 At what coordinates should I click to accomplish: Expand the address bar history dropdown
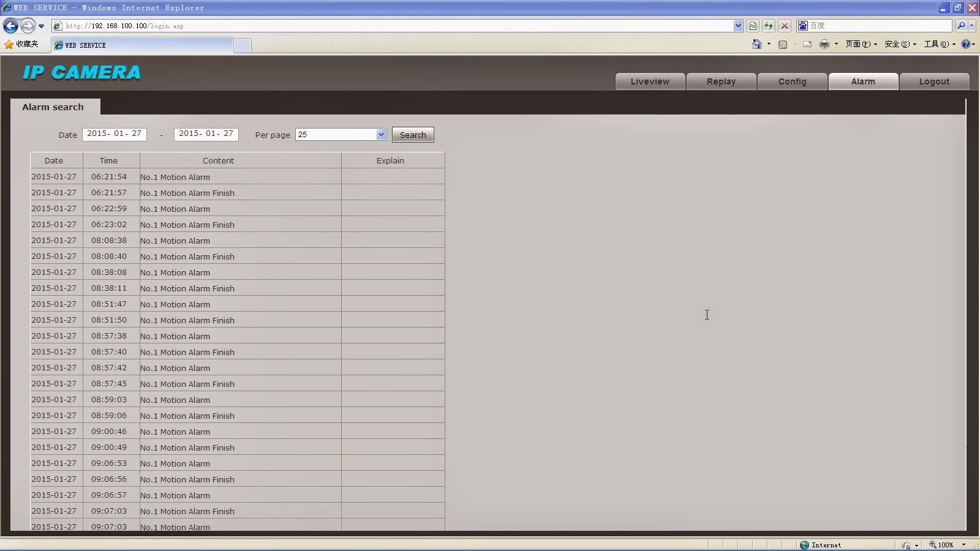tap(739, 26)
